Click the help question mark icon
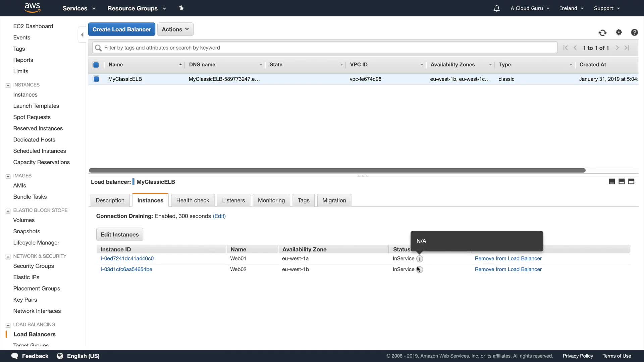Image resolution: width=644 pixels, height=362 pixels. [634, 32]
